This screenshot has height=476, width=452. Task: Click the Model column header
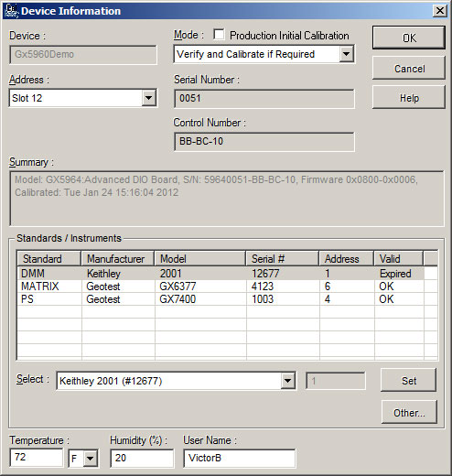pos(200,259)
